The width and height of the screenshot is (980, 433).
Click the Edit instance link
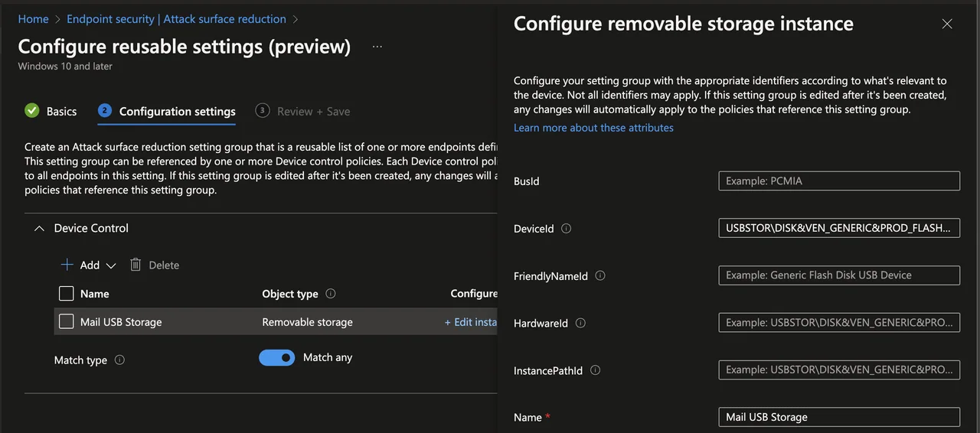coord(471,322)
